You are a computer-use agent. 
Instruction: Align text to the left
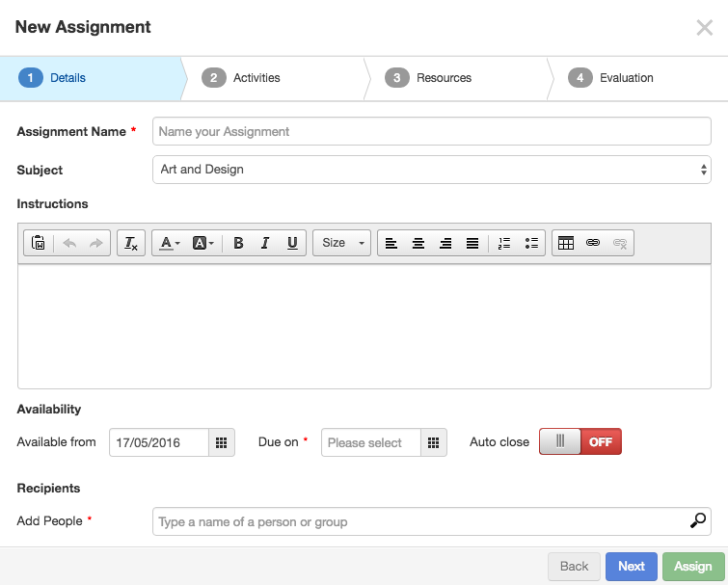[391, 243]
